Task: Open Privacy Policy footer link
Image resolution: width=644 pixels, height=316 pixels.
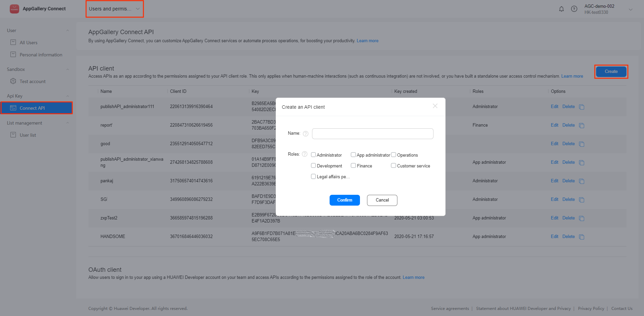Action: [x=591, y=309]
